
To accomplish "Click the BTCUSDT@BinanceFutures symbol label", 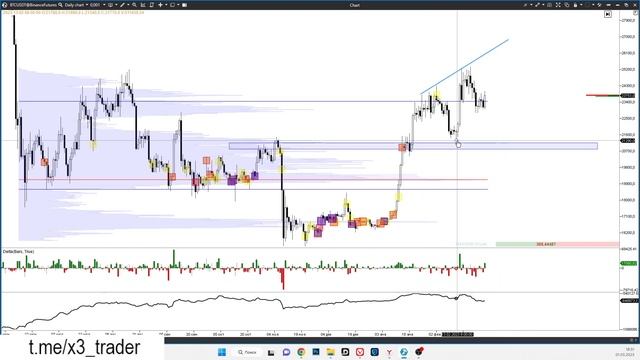I will 33,5.
